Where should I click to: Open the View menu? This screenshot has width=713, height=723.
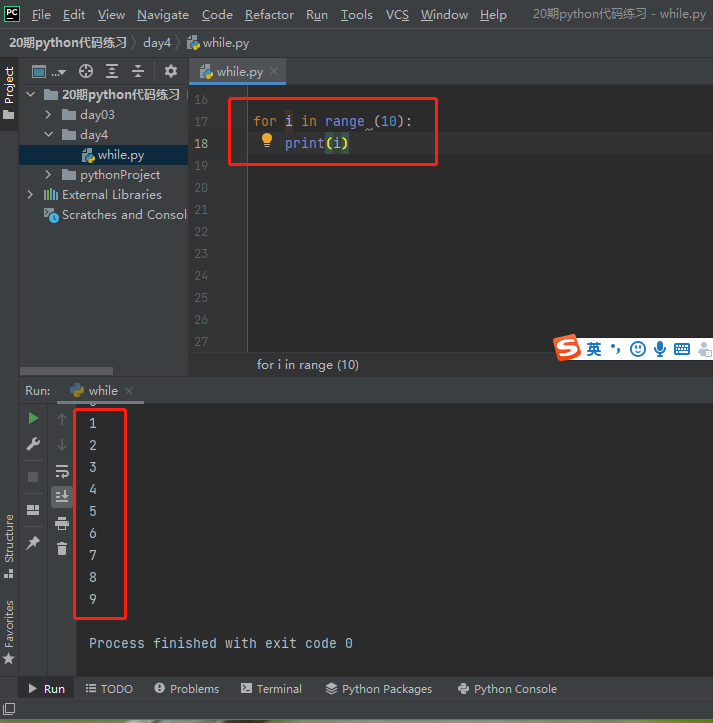click(111, 15)
